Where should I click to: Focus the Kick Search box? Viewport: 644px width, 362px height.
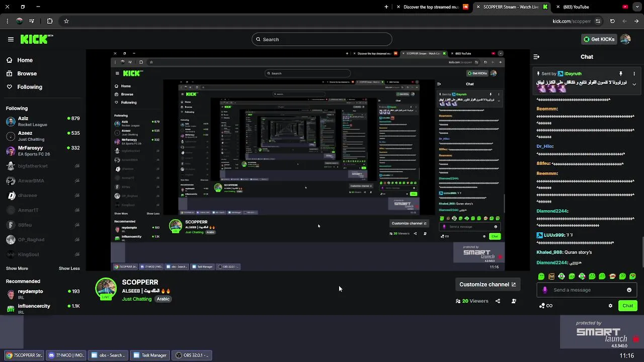tap(322, 39)
